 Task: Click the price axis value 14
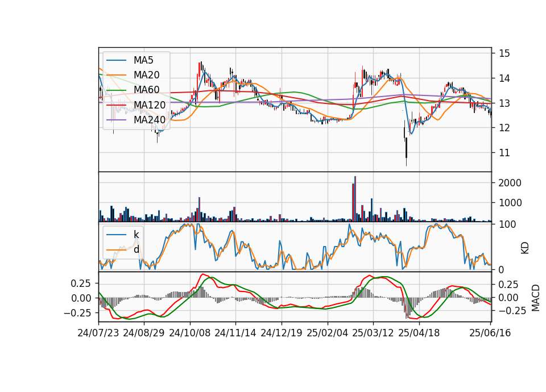[x=504, y=78]
